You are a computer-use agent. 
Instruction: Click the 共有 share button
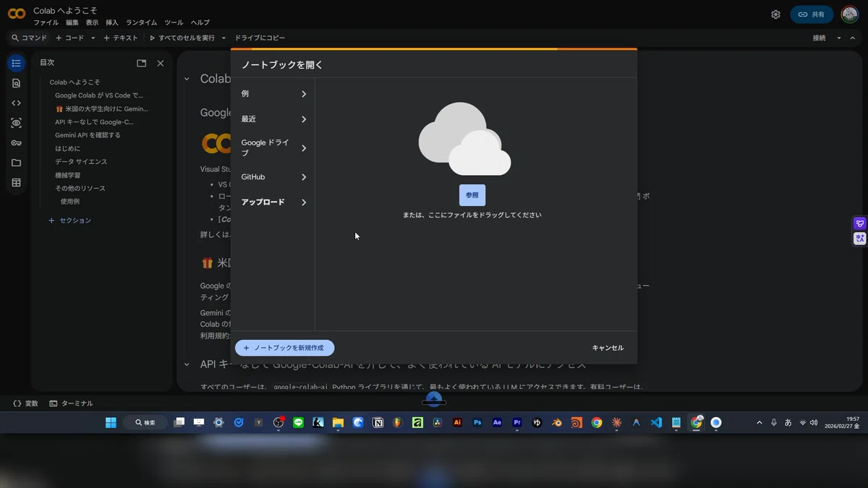[x=812, y=14]
